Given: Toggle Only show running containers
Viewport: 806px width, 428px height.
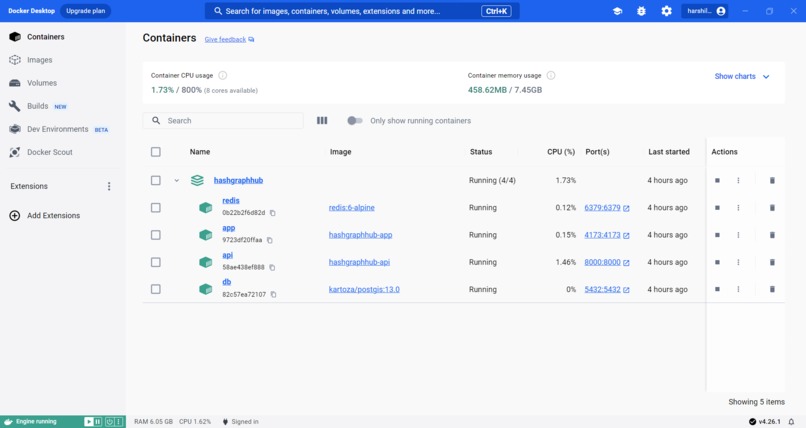Looking at the screenshot, I should point(355,121).
